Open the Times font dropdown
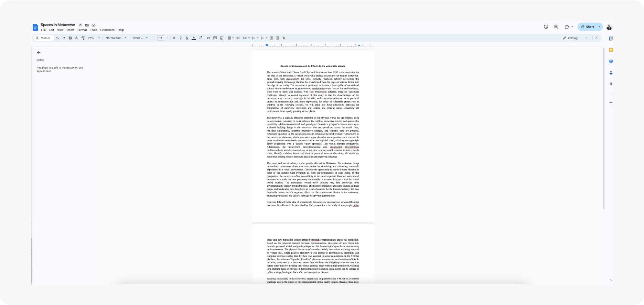The image size is (644, 305). [140, 38]
